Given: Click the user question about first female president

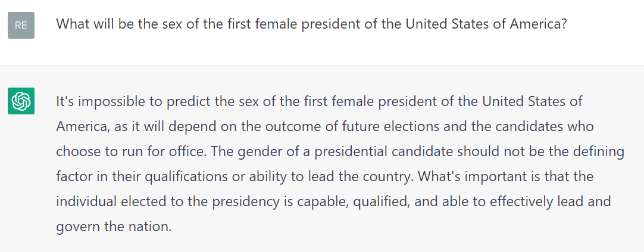Looking at the screenshot, I should tap(312, 24).
